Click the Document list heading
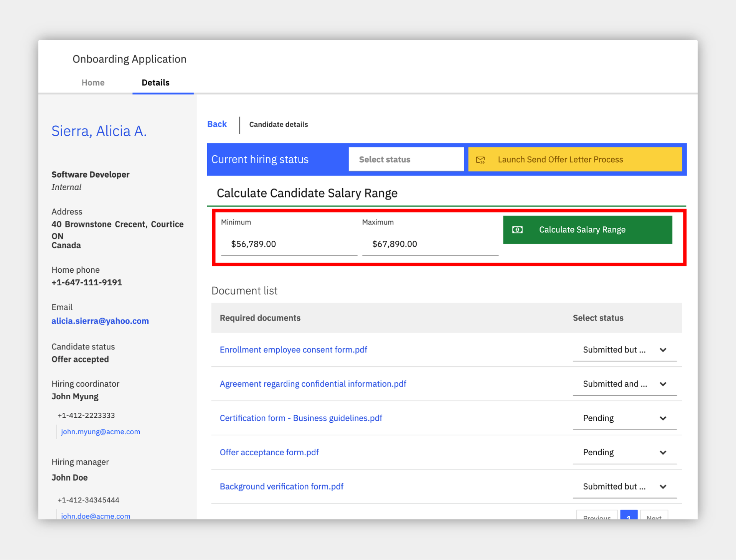 pyautogui.click(x=244, y=291)
